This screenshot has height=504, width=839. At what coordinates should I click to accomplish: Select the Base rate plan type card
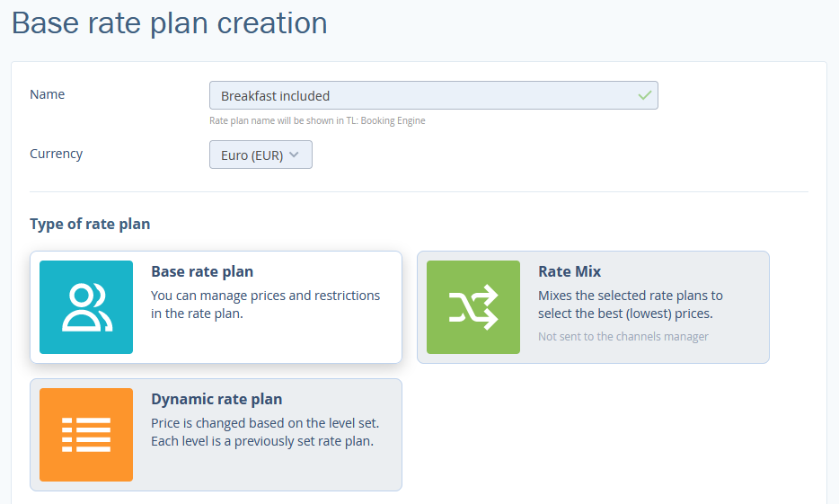tap(216, 307)
